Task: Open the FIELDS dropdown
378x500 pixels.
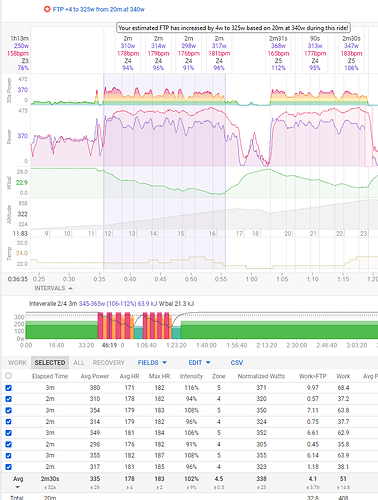Action: (152, 363)
